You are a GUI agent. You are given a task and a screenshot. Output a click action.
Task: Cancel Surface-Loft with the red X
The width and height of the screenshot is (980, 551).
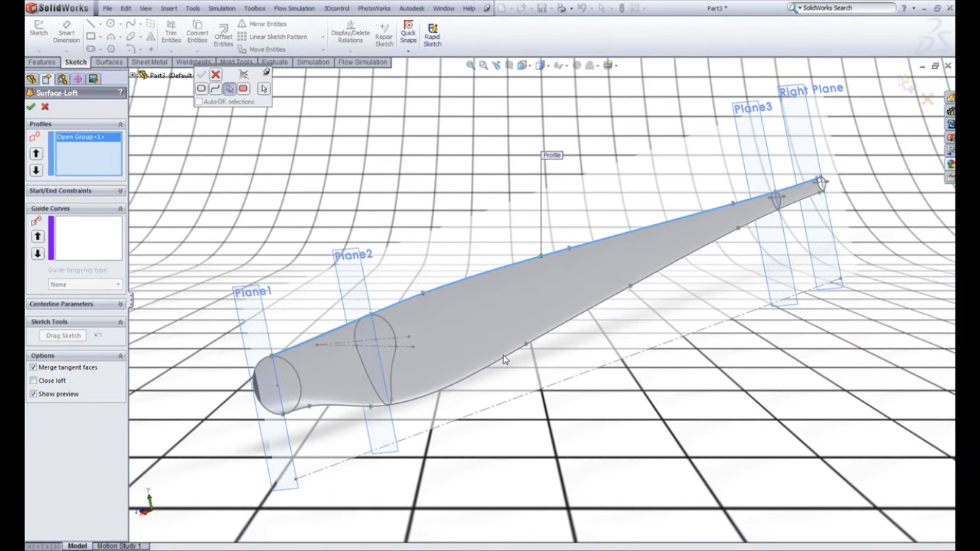[x=45, y=107]
